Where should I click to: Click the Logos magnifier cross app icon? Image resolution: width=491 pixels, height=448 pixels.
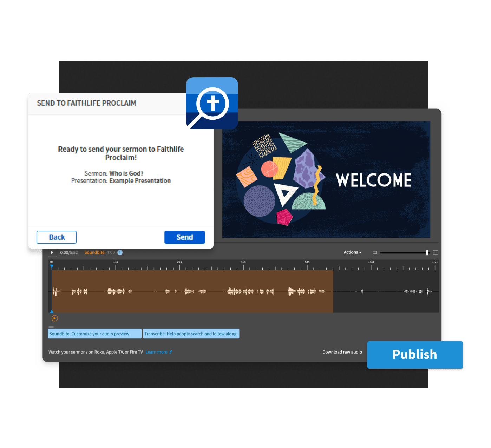(212, 103)
